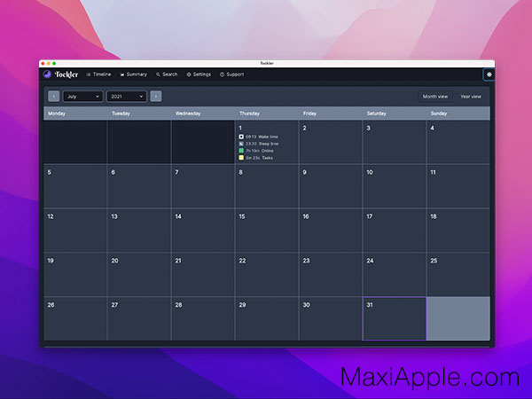The image size is (532, 399).
Task: Click the green Online swatch on July 1
Action: click(241, 151)
